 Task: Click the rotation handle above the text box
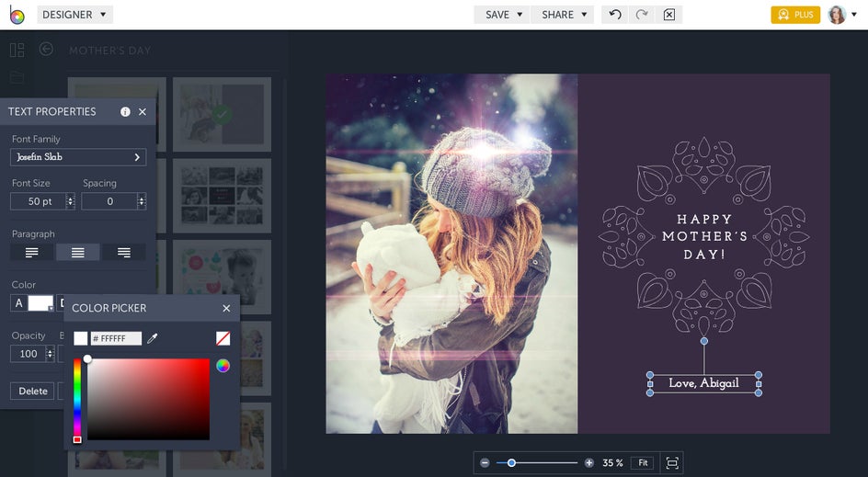(x=704, y=341)
